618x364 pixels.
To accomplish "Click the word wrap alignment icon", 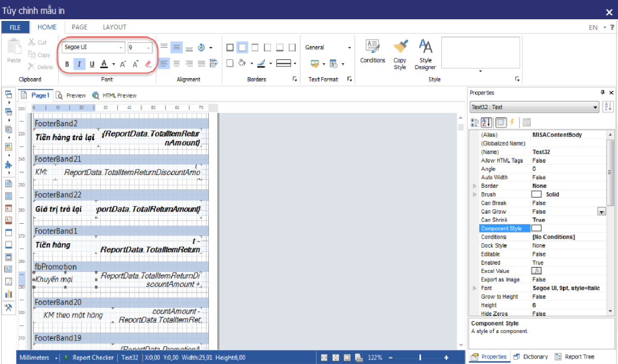I will 214,64.
